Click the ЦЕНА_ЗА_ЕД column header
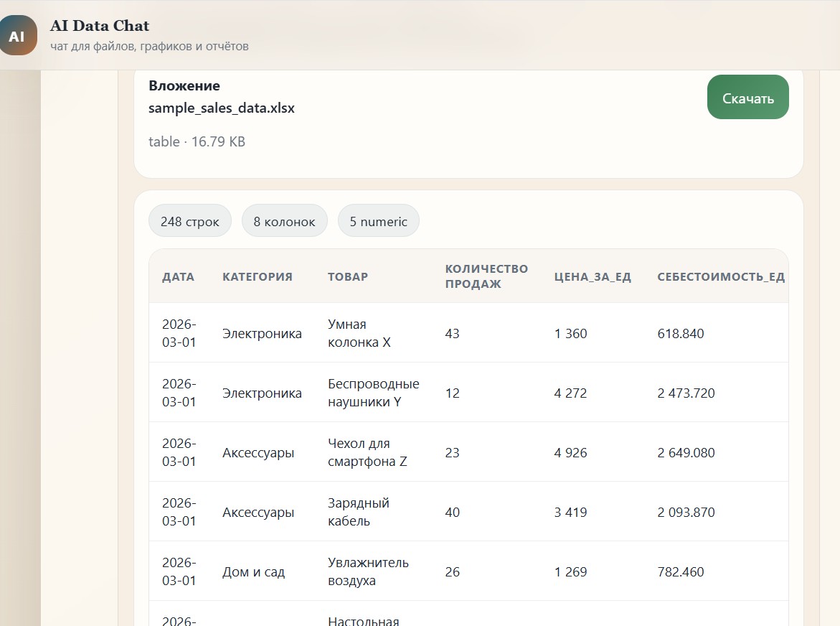This screenshot has height=626, width=840. [x=593, y=276]
